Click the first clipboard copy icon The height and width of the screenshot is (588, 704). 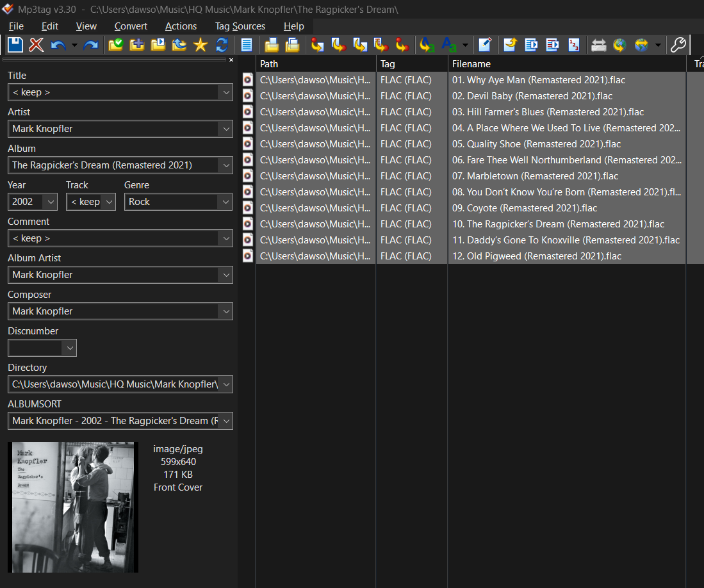[271, 45]
